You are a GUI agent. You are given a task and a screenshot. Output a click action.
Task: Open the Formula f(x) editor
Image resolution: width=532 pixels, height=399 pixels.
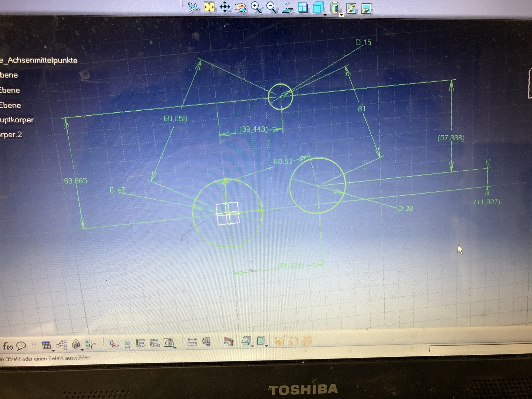(7, 346)
